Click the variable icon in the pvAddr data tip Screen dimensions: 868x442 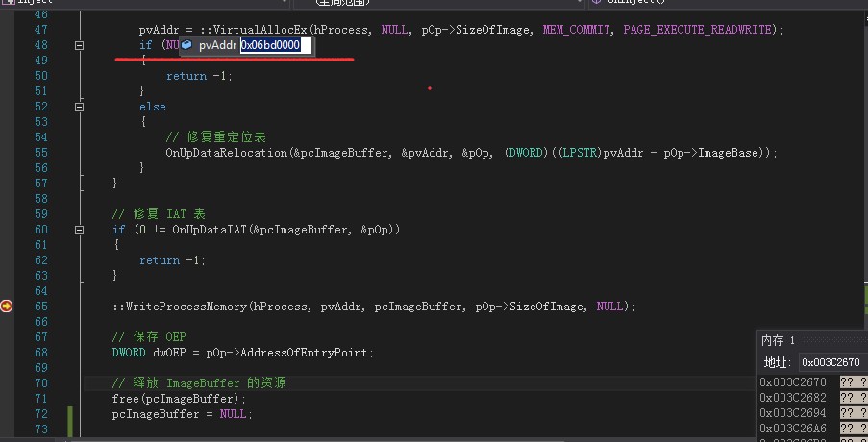tap(186, 45)
